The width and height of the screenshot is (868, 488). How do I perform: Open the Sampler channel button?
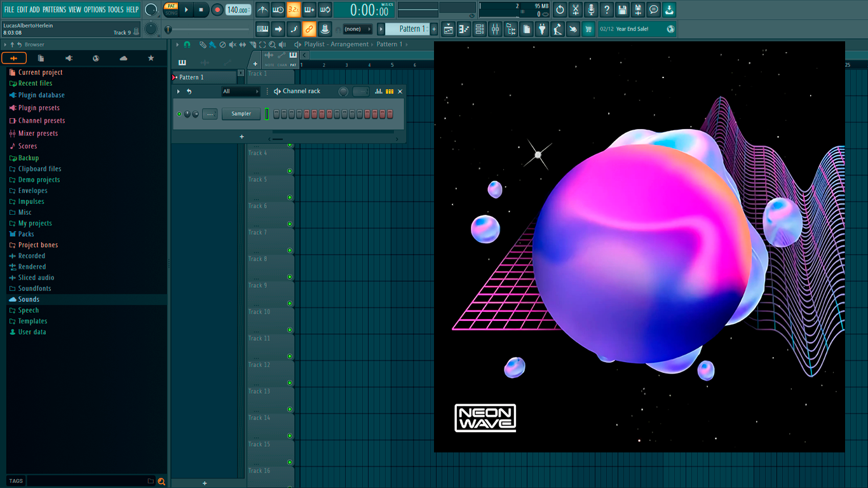point(241,114)
